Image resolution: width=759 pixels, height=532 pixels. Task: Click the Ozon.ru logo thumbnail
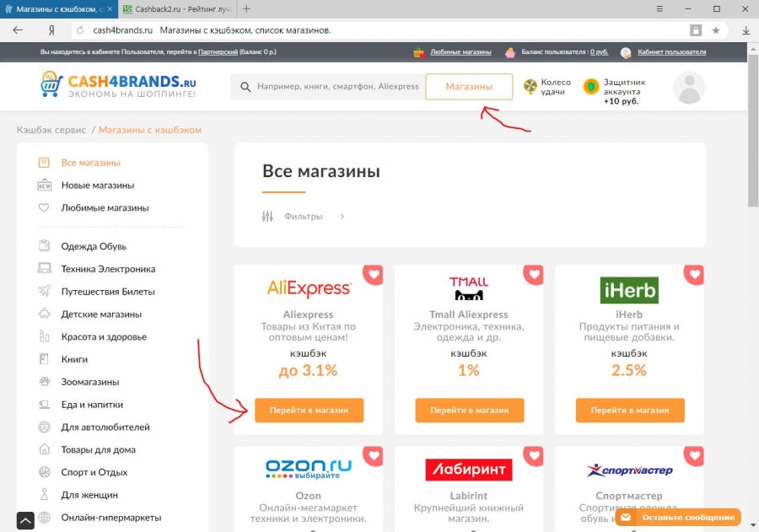point(309,469)
